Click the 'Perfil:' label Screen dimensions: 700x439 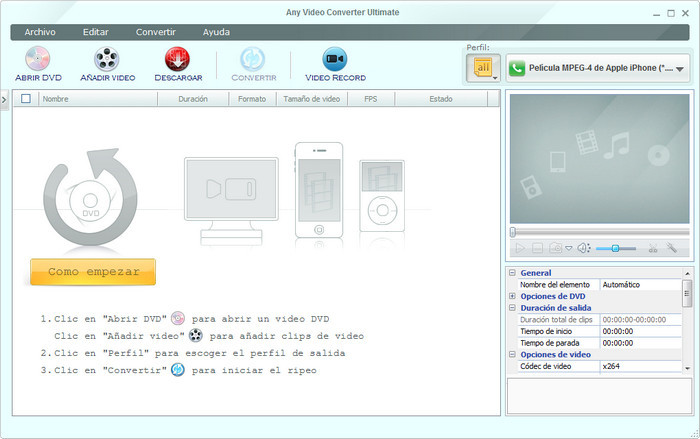point(478,47)
